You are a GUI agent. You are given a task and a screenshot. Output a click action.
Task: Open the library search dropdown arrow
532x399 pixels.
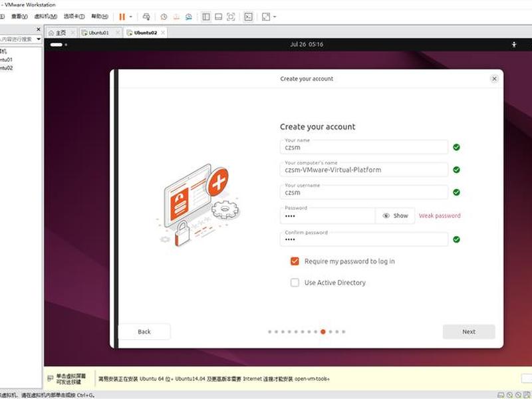[x=39, y=39]
